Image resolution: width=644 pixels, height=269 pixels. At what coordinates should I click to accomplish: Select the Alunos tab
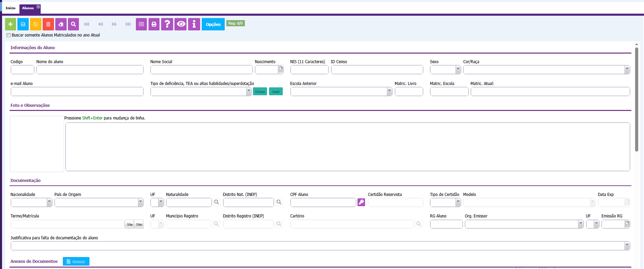[x=28, y=8]
